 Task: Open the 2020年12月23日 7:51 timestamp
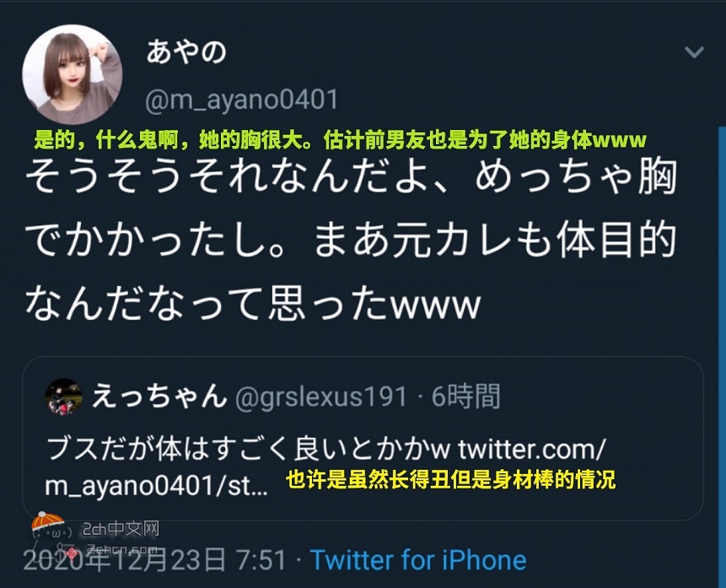pos(154,559)
